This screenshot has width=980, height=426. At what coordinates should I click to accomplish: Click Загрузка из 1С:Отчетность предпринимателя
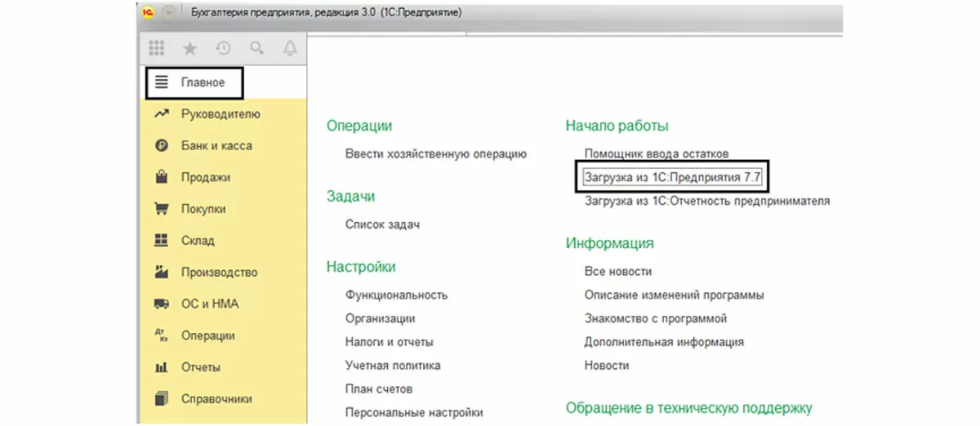click(707, 200)
